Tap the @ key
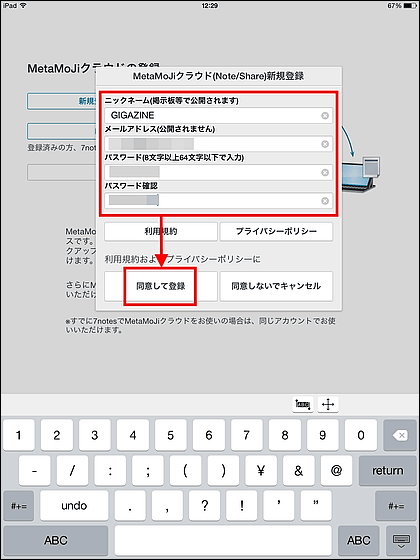Image resolution: width=420 pixels, height=560 pixels. [336, 470]
